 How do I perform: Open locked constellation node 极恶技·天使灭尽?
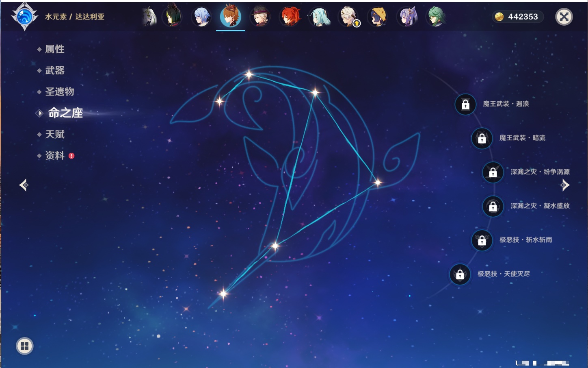pyautogui.click(x=460, y=274)
